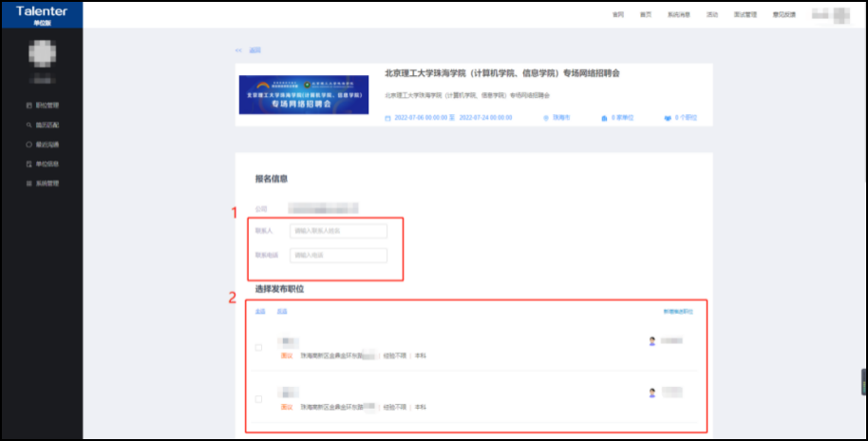Click the location pin icon beside 珠海市
This screenshot has height=441, width=868.
tap(546, 118)
